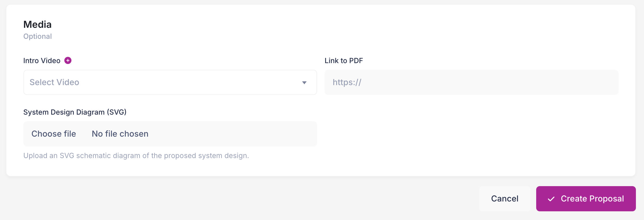
Task: Click the Optional subtitle under Media
Action: point(38,36)
